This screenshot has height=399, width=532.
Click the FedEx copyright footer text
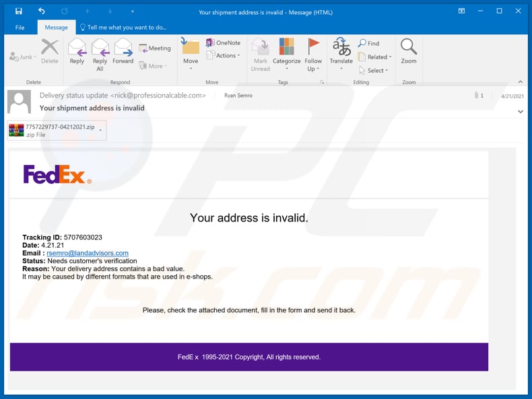pos(249,357)
